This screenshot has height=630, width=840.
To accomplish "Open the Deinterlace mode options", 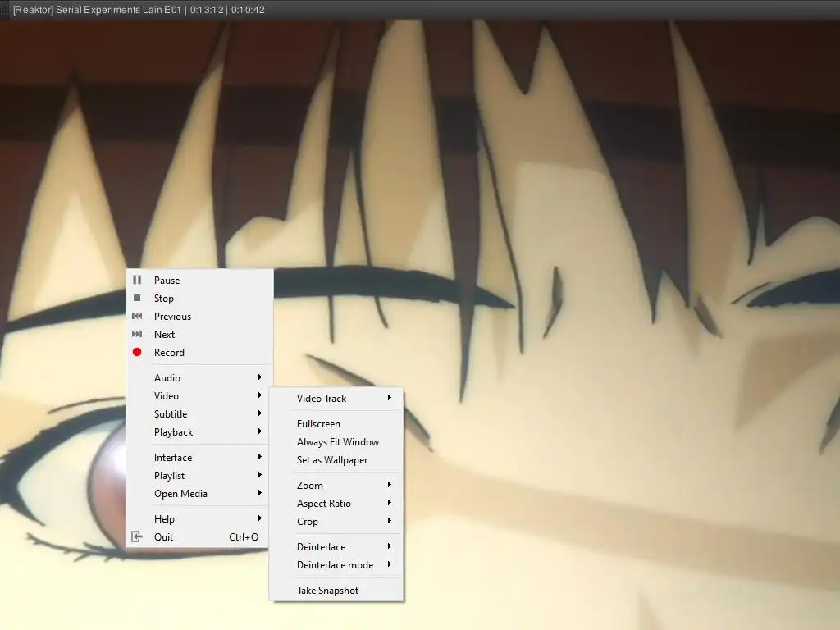I will pyautogui.click(x=336, y=565).
